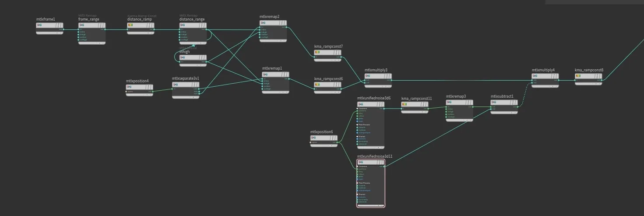Click the mtlxposition6 name label

tap(322, 131)
